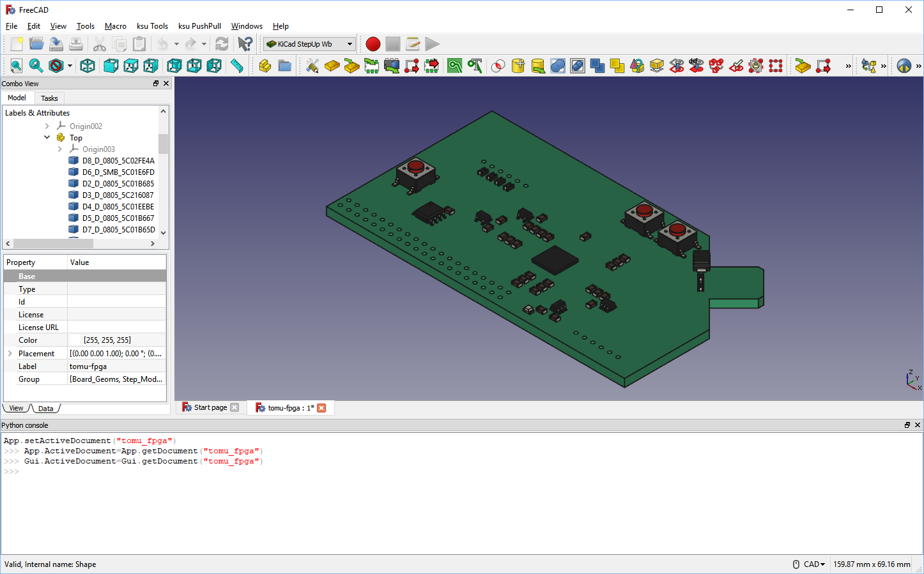
Task: Execute the macro with the green play icon
Action: click(432, 44)
